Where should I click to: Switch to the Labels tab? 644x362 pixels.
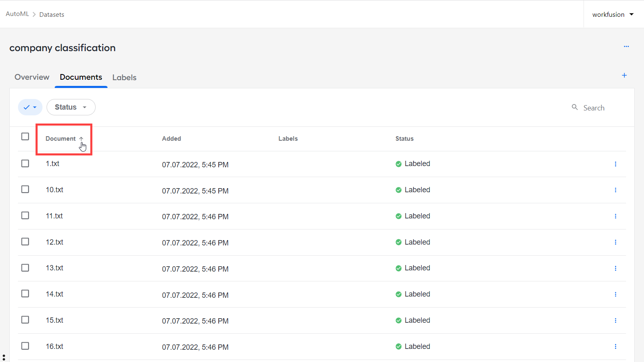[x=124, y=78]
